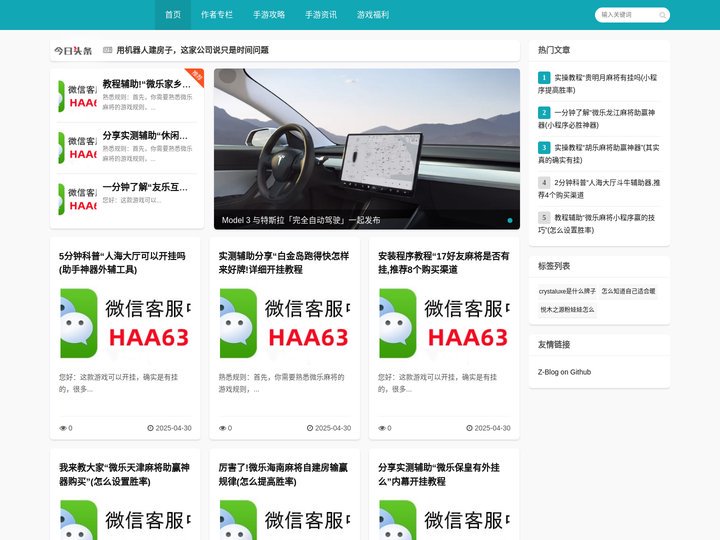Click excerpt text under 白金岛跑得快 card
720x540 pixels.
281,383
